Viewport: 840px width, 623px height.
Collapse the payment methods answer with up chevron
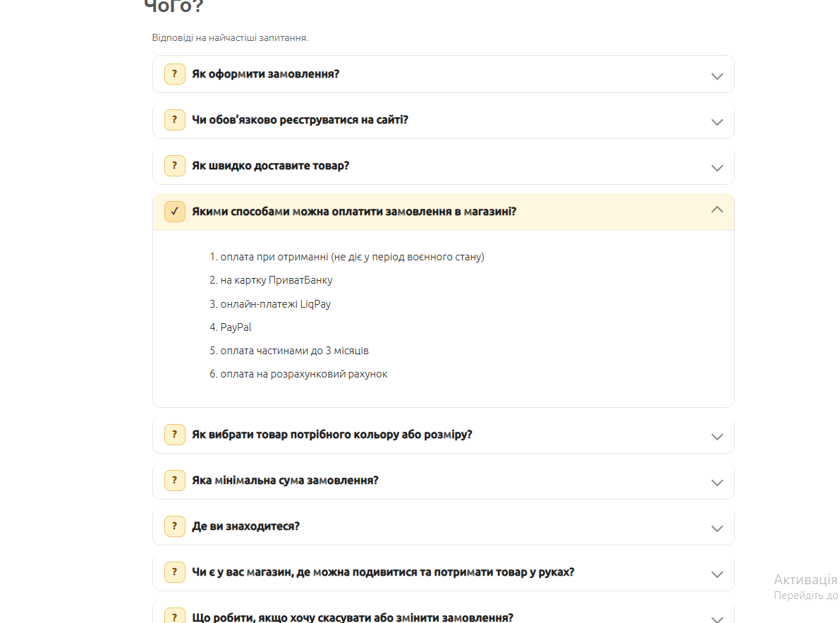[717, 210]
